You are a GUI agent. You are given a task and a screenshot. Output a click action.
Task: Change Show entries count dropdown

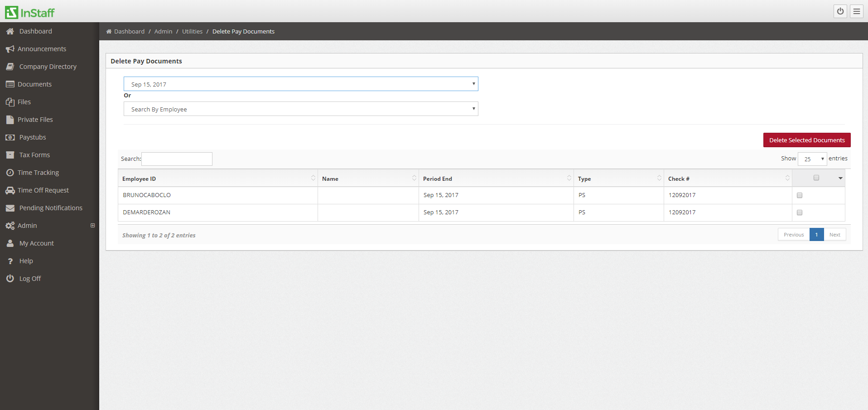tap(812, 159)
